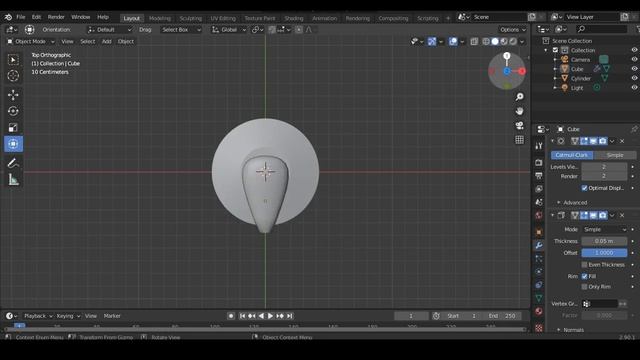Jump to end frame button

coord(289,316)
